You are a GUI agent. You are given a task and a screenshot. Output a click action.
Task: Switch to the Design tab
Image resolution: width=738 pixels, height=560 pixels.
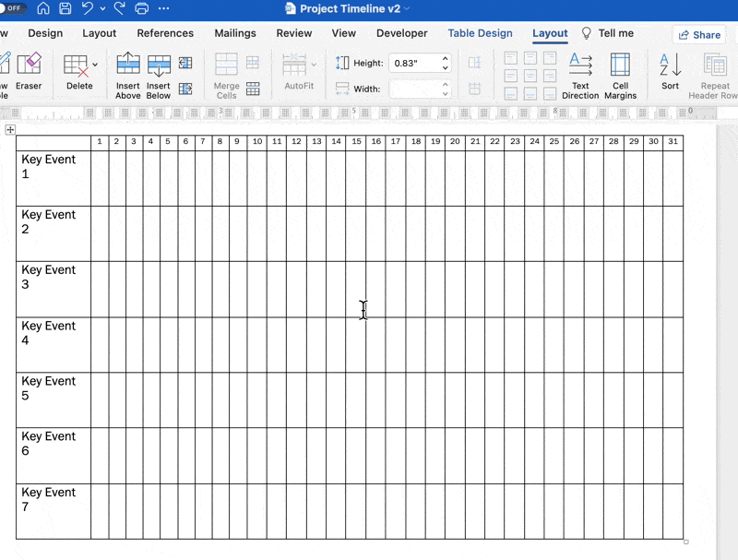[45, 33]
